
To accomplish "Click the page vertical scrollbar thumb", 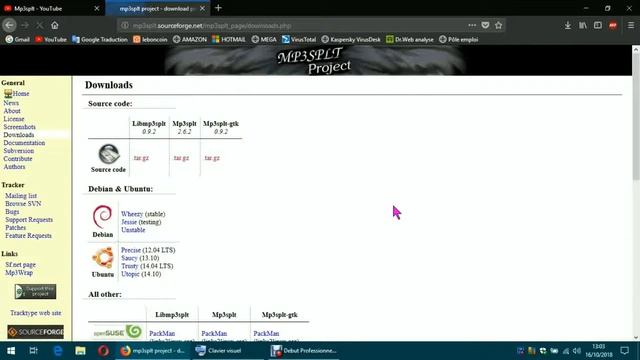I will (x=636, y=116).
